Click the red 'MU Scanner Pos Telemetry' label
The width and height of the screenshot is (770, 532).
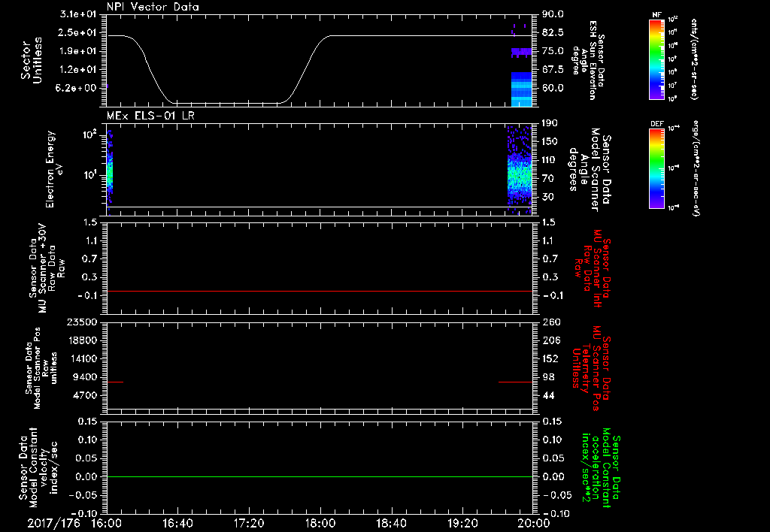coord(592,368)
